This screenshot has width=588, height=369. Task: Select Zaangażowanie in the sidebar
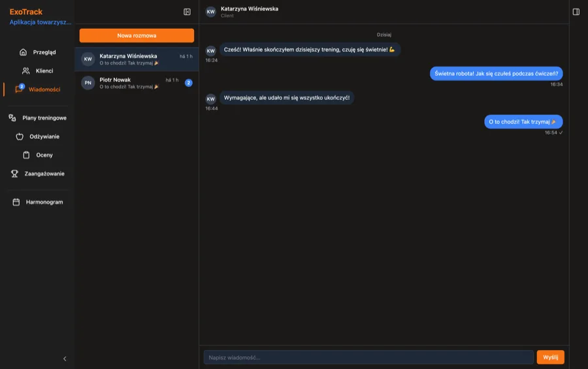(x=37, y=174)
